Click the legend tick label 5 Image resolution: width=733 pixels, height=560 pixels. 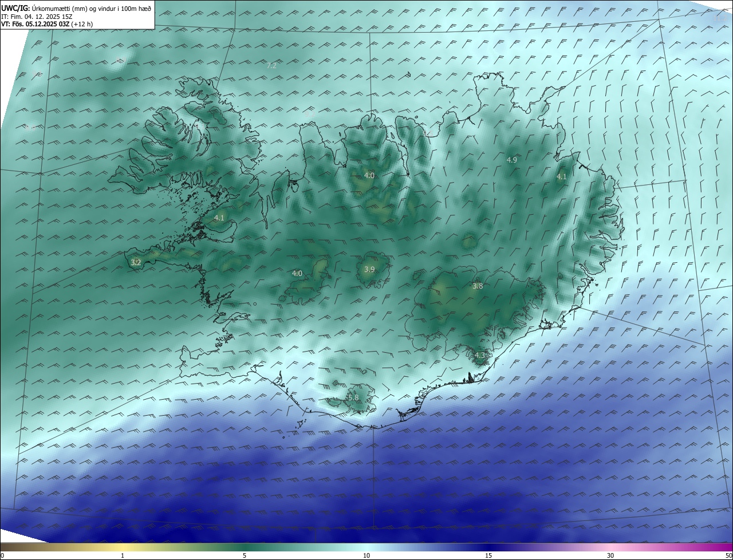click(x=245, y=555)
